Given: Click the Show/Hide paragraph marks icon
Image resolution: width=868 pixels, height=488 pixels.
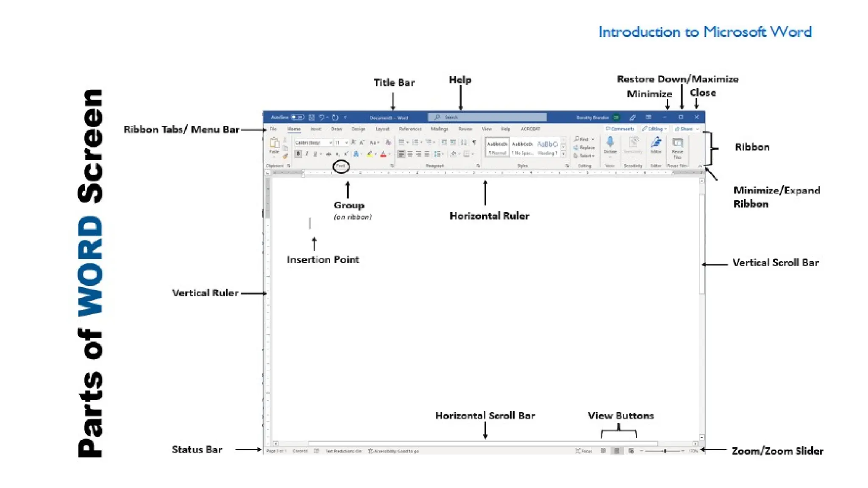Looking at the screenshot, I should click(x=474, y=142).
